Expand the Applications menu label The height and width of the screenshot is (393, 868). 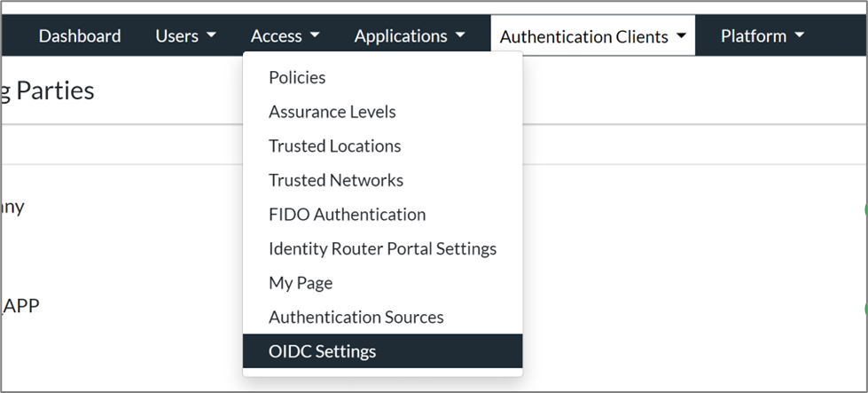(401, 36)
